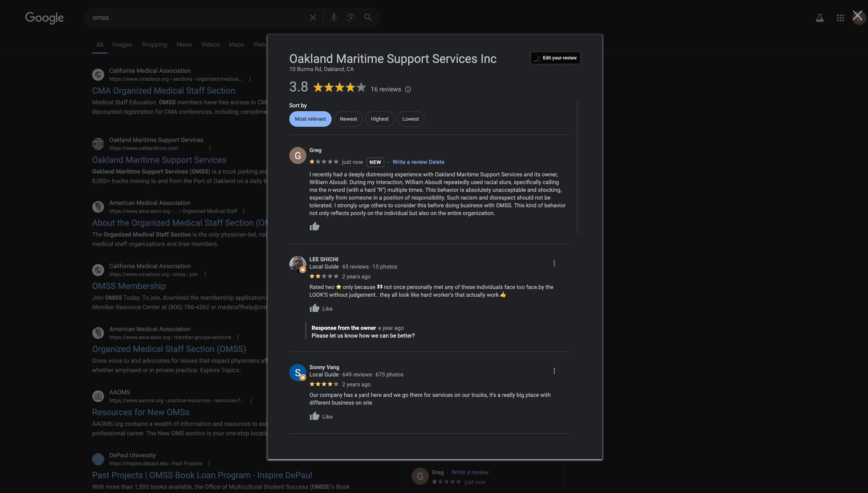Screen dimensions: 868x493
Task: Open LEE SHICHI's profile photo
Action: click(x=298, y=264)
